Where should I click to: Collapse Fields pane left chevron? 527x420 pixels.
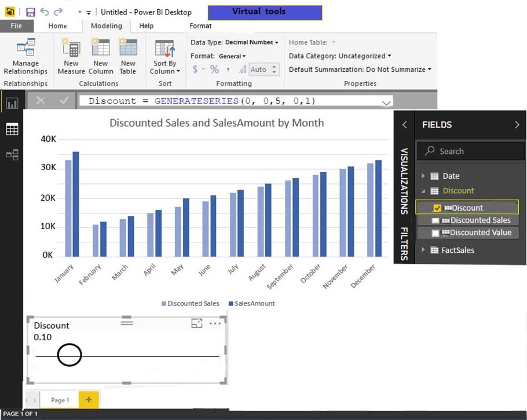pyautogui.click(x=405, y=124)
